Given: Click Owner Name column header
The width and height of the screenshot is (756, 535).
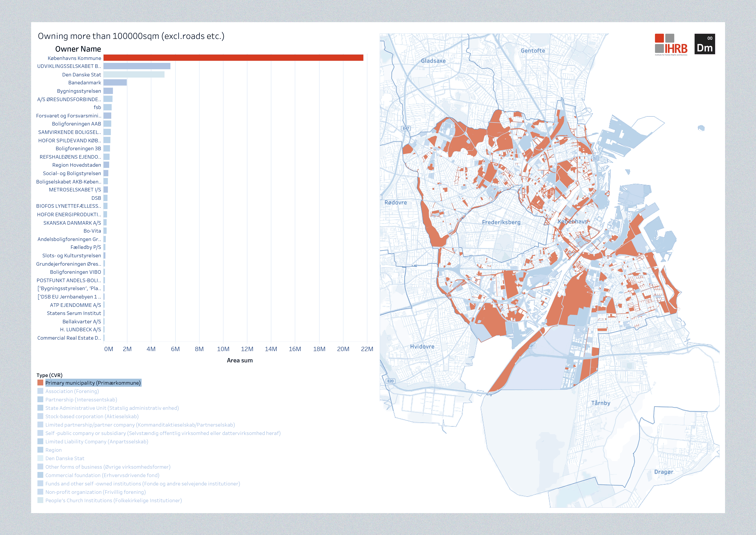Looking at the screenshot, I should (78, 49).
